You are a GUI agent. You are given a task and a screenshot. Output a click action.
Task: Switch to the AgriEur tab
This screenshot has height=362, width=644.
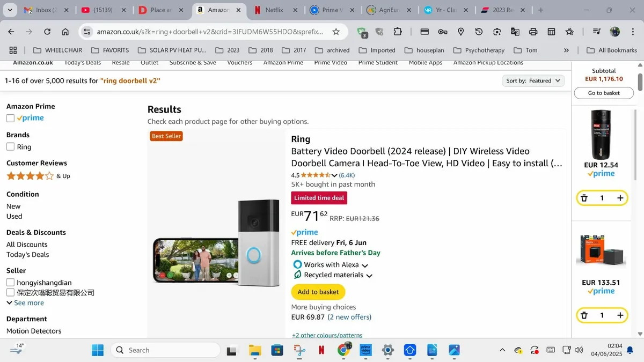pyautogui.click(x=389, y=10)
